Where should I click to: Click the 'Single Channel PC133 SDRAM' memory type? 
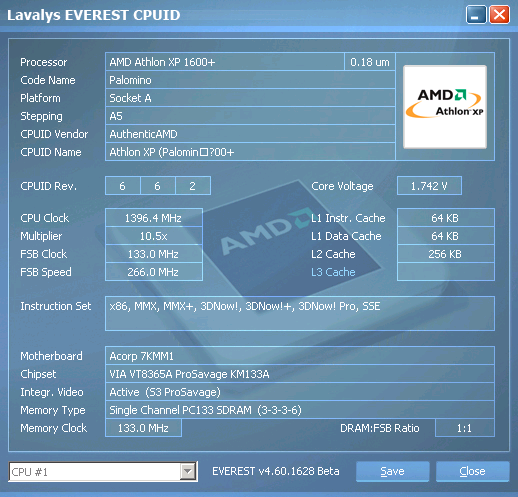pyautogui.click(x=300, y=410)
